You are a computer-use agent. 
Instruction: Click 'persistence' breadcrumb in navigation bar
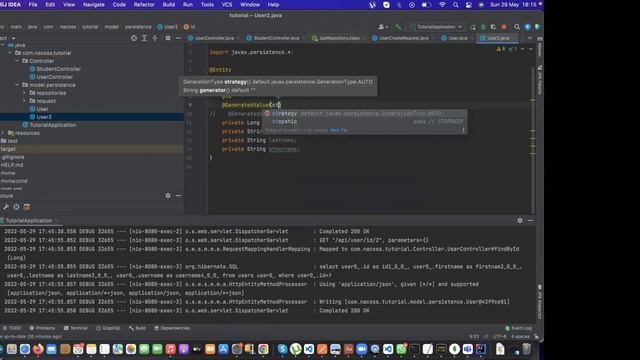pyautogui.click(x=138, y=27)
